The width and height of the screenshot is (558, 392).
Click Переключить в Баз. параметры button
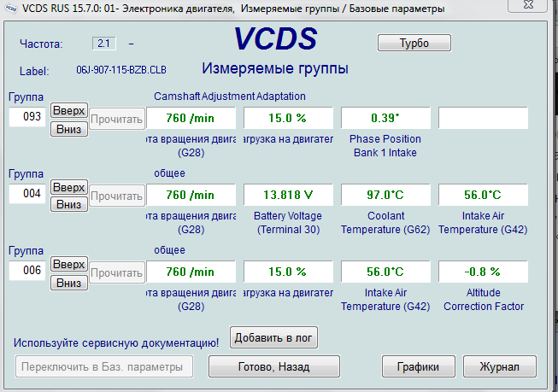tap(103, 366)
